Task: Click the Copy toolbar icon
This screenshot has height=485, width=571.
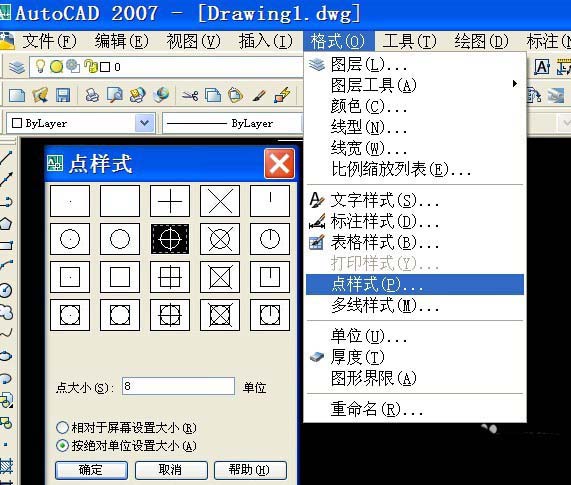Action: [x=213, y=95]
